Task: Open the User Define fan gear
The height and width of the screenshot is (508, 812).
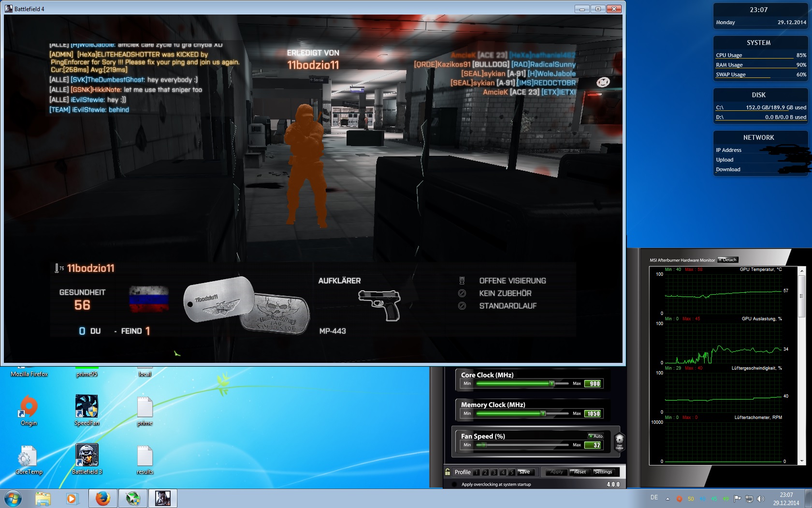Action: [619, 441]
